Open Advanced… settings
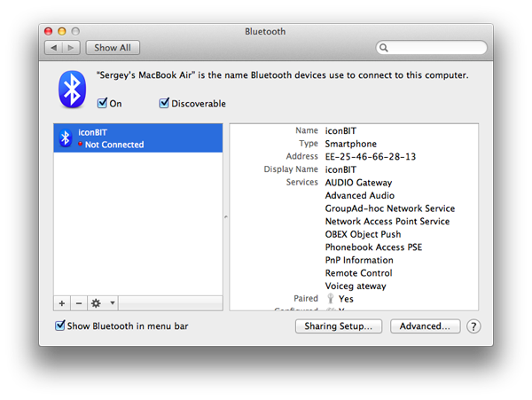The width and height of the screenshot is (532, 400). click(425, 326)
